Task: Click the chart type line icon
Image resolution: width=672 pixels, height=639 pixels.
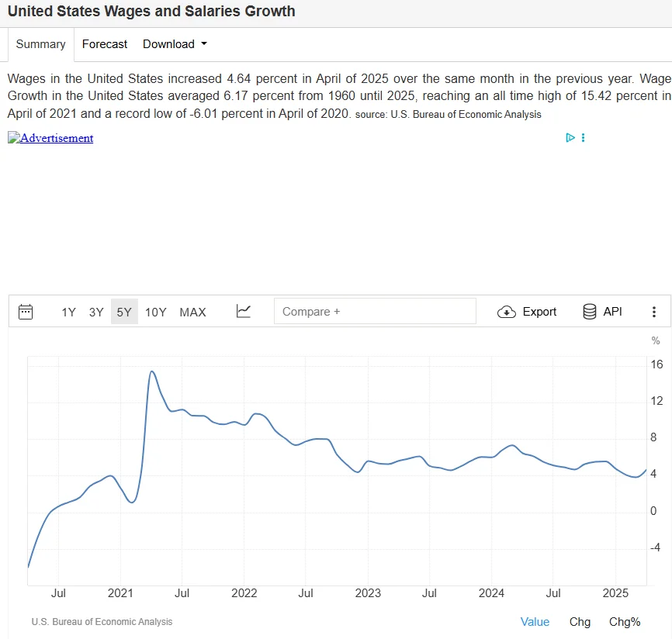Action: coord(243,311)
